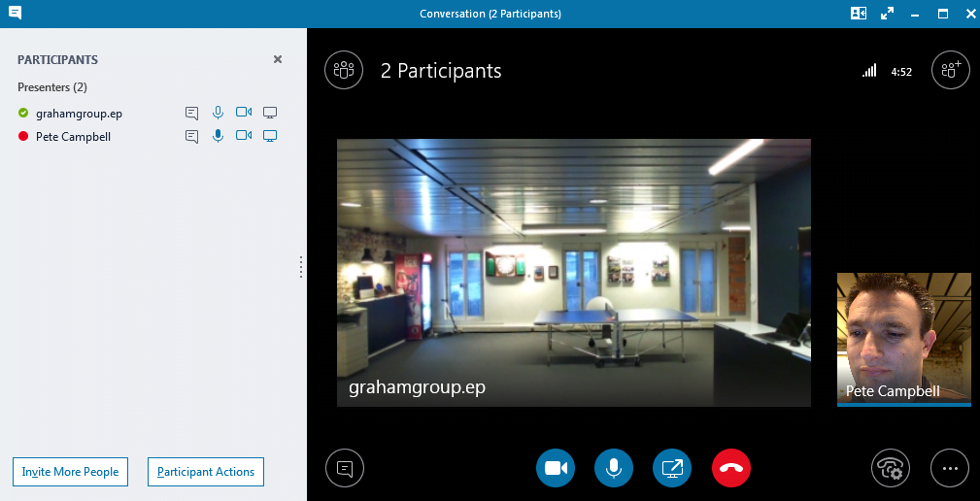Check the signal strength indicator
This screenshot has width=980, height=501.
(x=869, y=71)
